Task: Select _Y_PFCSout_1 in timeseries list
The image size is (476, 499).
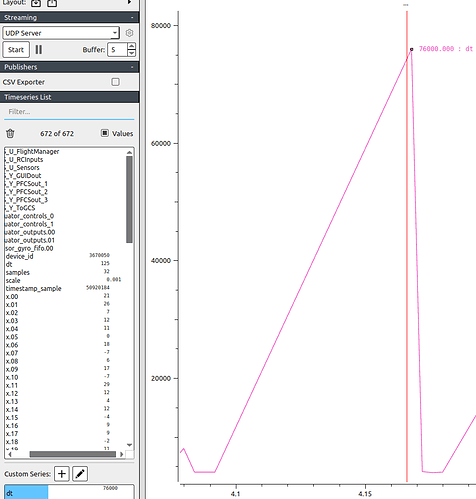Action: pos(27,184)
